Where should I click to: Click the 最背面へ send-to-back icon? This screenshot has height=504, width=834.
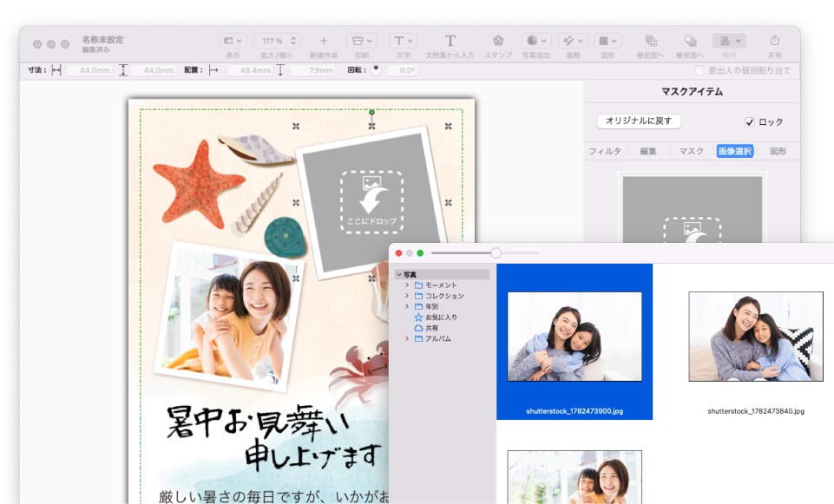690,41
